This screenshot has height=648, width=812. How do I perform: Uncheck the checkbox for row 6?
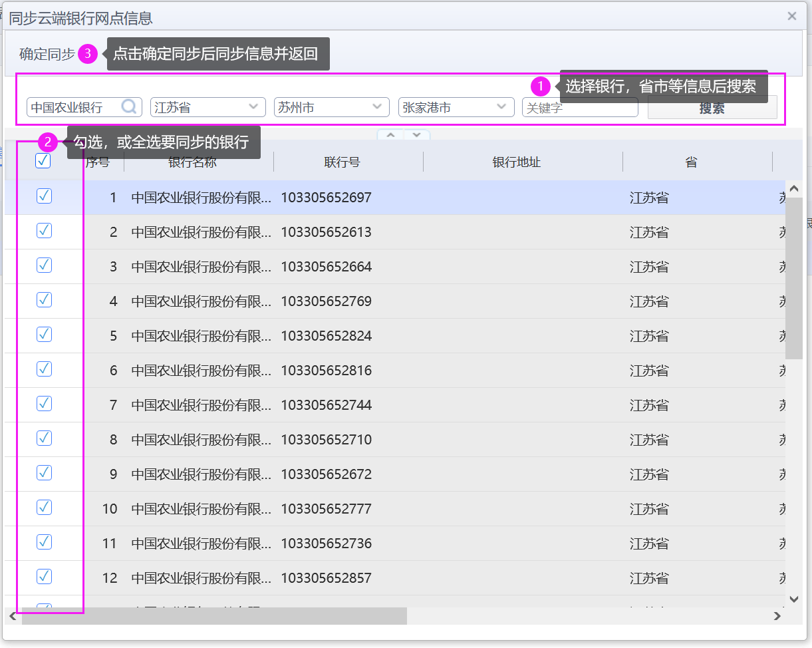(44, 369)
